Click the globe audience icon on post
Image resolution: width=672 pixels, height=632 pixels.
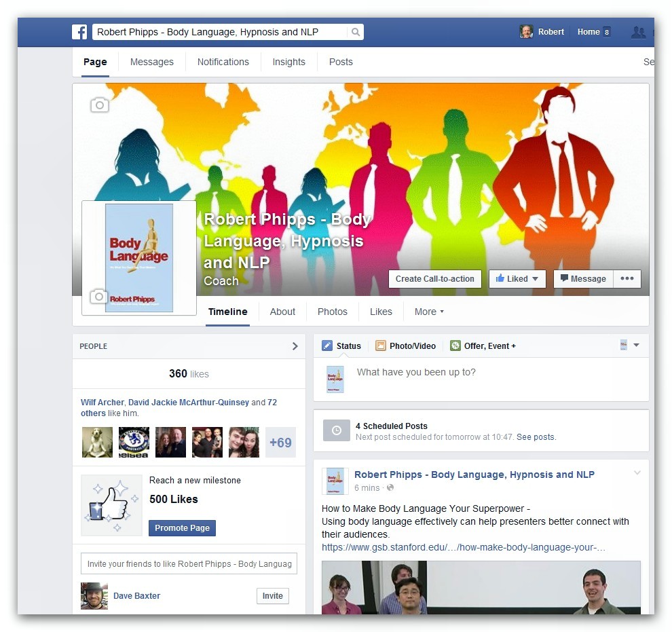390,487
